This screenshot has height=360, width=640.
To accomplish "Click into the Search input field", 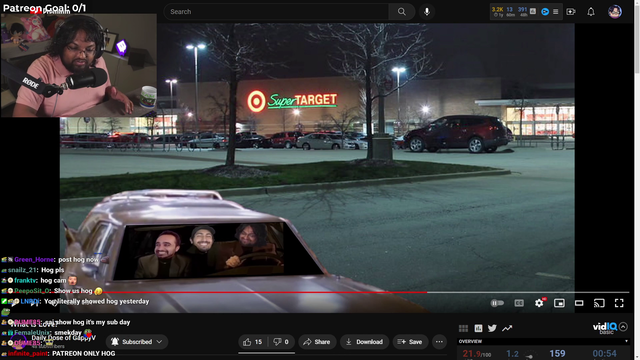I will 276,12.
